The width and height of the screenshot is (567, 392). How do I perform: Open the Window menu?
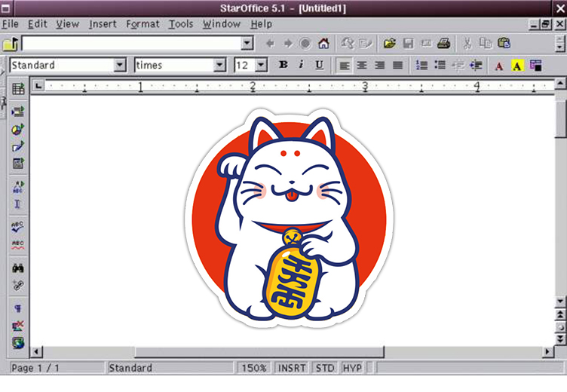click(x=222, y=24)
